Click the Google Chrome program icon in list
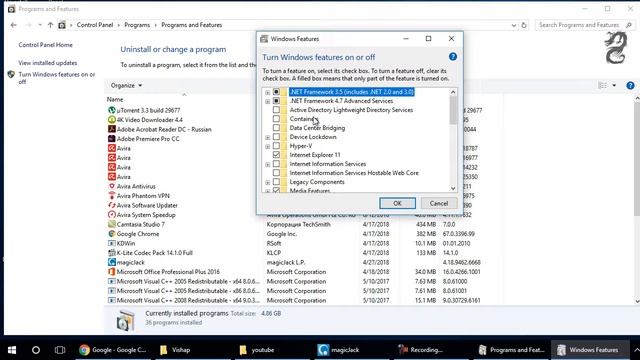The image size is (640, 360). pos(111,233)
